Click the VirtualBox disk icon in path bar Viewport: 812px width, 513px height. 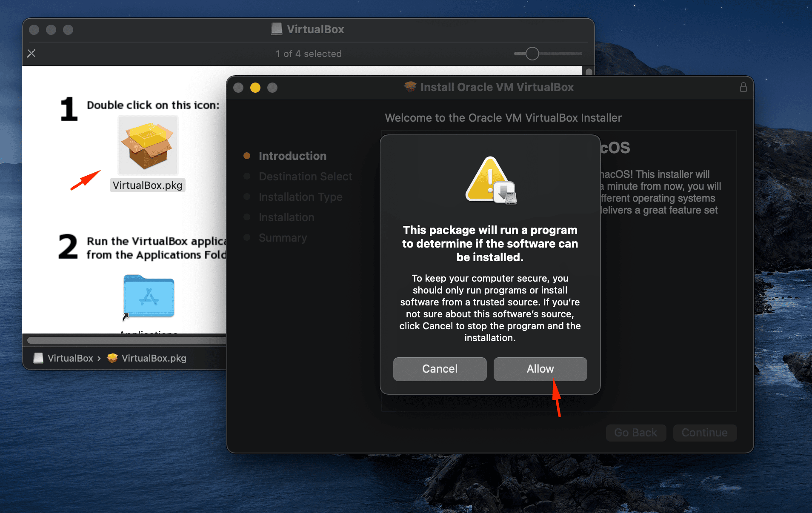(38, 358)
